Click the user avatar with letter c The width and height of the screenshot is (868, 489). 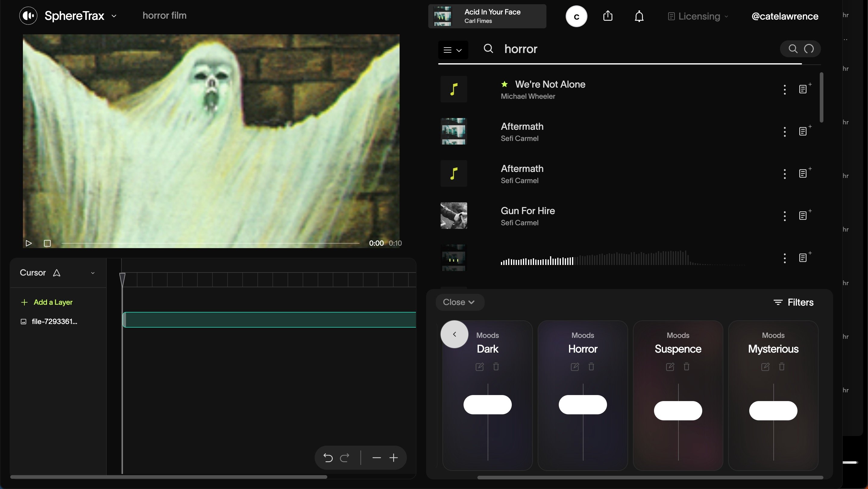pos(576,16)
